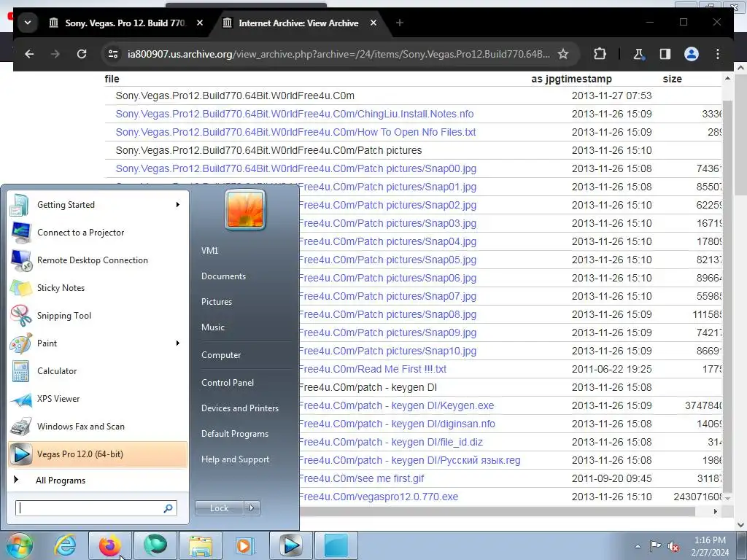Open Devices and Printers
Image resolution: width=747 pixels, height=560 pixels.
point(239,408)
